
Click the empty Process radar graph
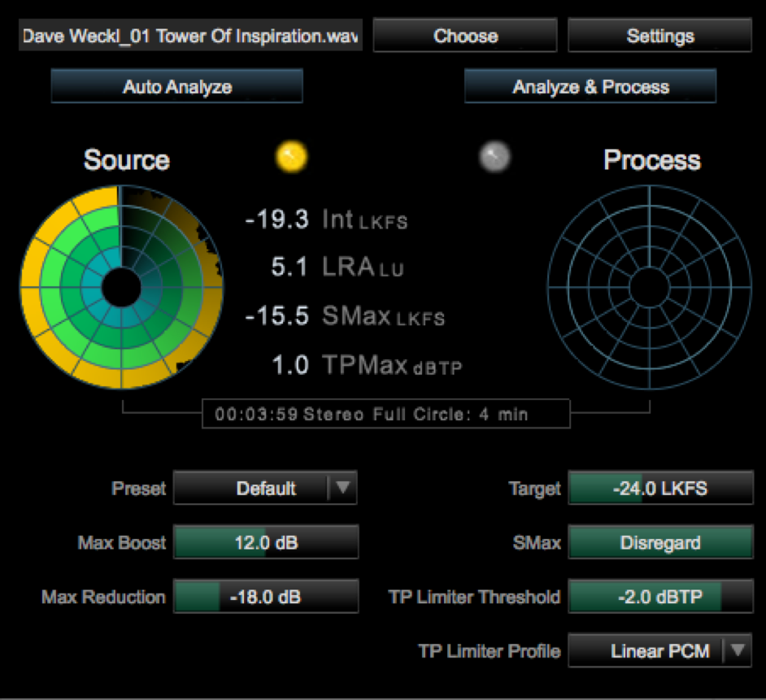point(649,287)
